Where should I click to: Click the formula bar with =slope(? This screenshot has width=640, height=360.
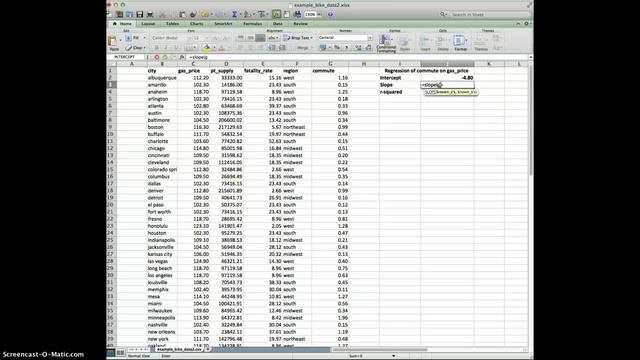(x=357, y=57)
